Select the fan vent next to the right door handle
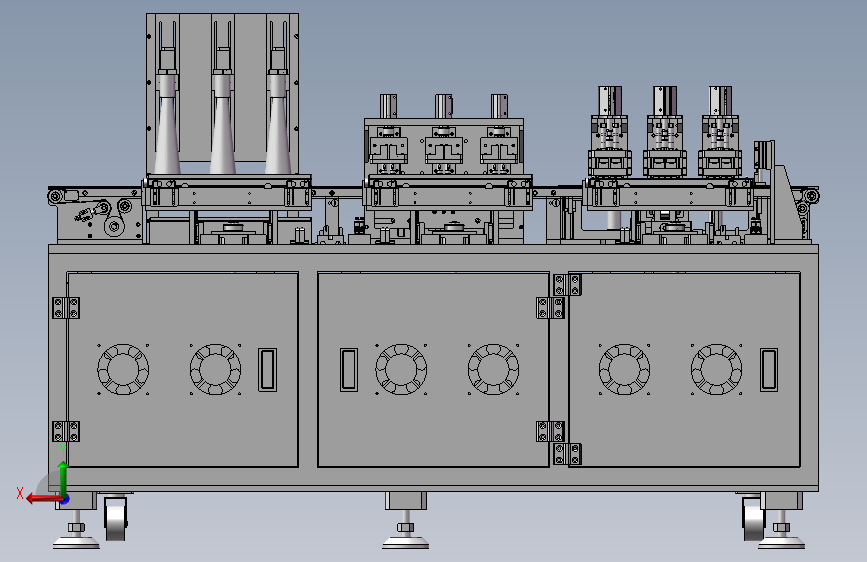The image size is (867, 562). (x=716, y=370)
